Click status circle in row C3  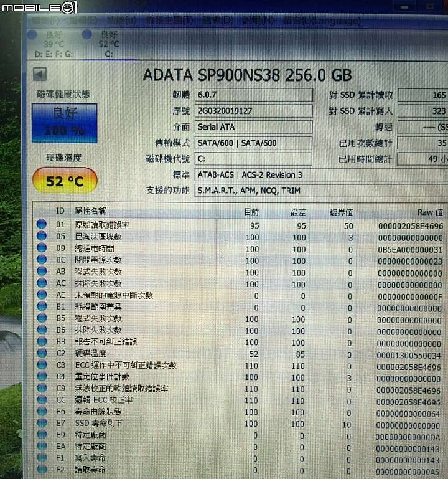click(x=42, y=364)
